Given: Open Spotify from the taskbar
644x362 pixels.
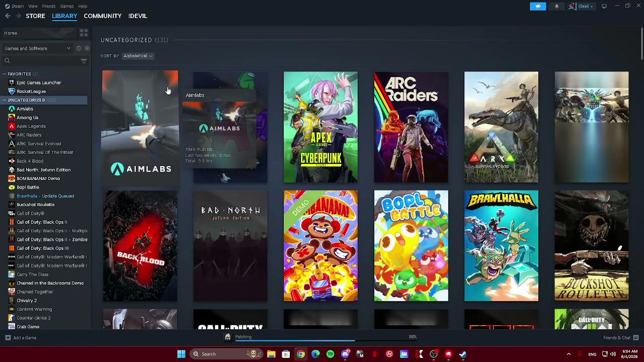Looking at the screenshot, I should click(x=330, y=354).
